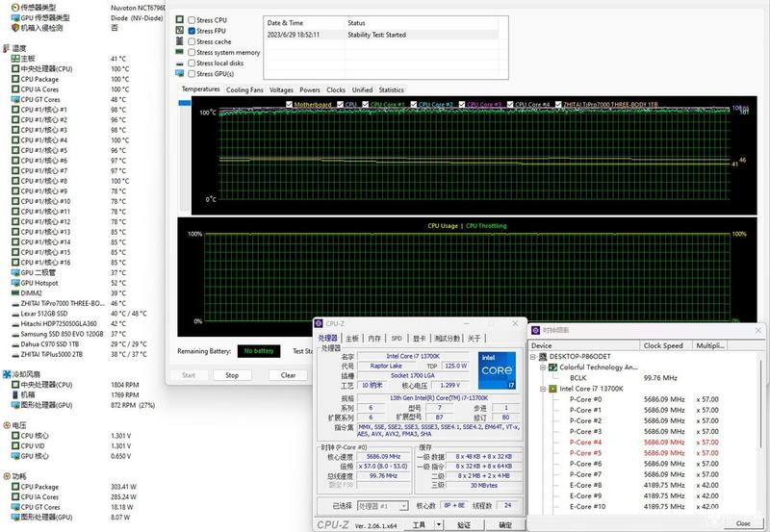Click the 电压 section icon
The width and height of the screenshot is (770, 532).
tap(7, 425)
